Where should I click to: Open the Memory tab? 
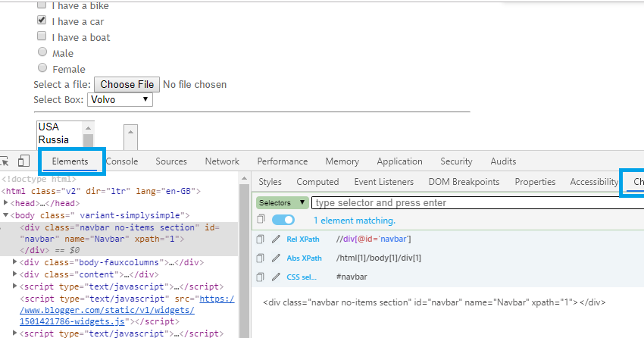click(342, 161)
